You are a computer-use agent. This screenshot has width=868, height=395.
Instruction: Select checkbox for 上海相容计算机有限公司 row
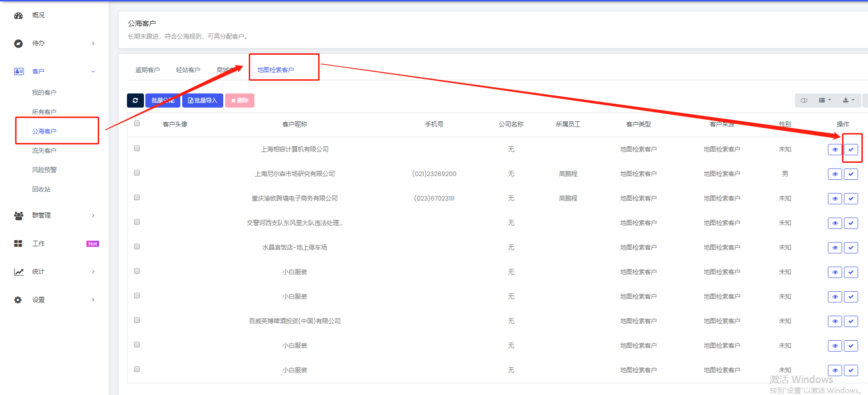tap(137, 148)
